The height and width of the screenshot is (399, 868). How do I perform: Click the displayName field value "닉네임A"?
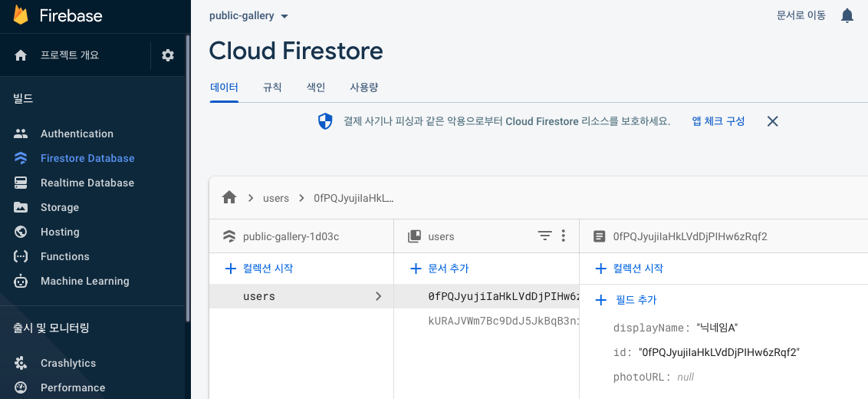point(718,328)
